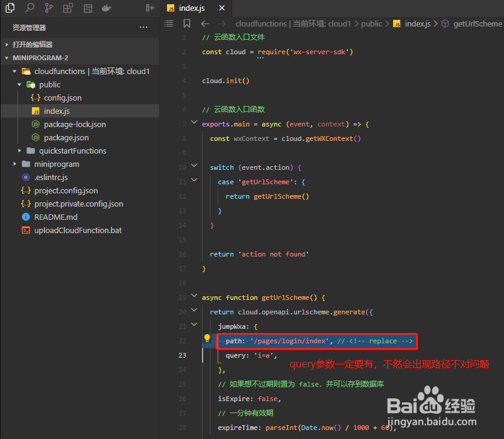Open the Docker whale icon
The height and width of the screenshot is (439, 504).
[x=106, y=8]
